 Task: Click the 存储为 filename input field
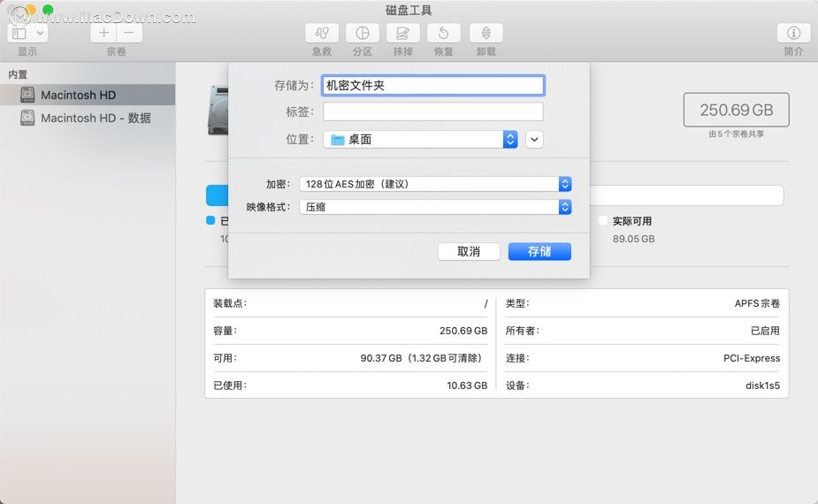point(433,86)
